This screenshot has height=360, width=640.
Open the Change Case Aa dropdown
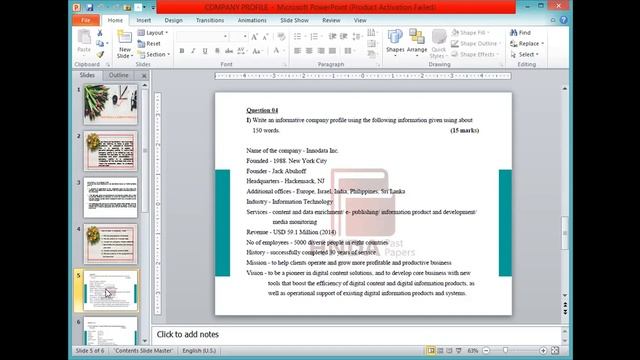[x=257, y=51]
